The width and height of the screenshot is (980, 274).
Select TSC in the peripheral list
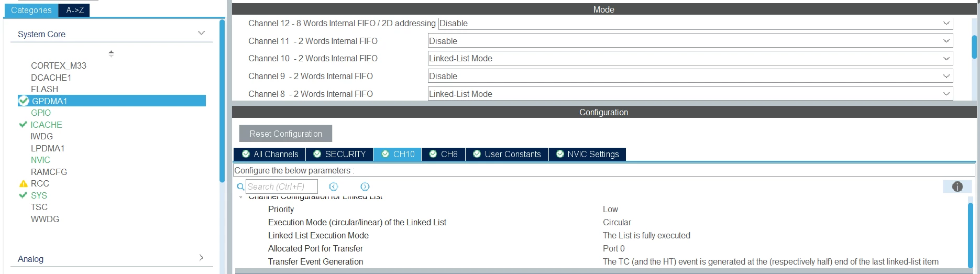(x=39, y=207)
